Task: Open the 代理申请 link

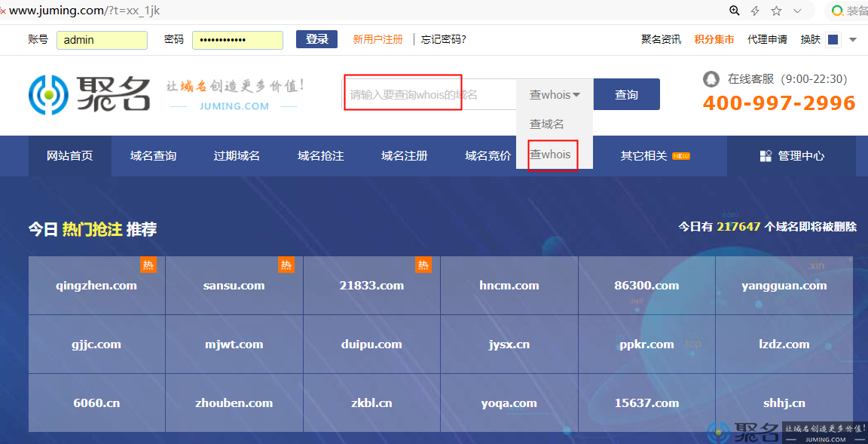Action: click(x=767, y=39)
